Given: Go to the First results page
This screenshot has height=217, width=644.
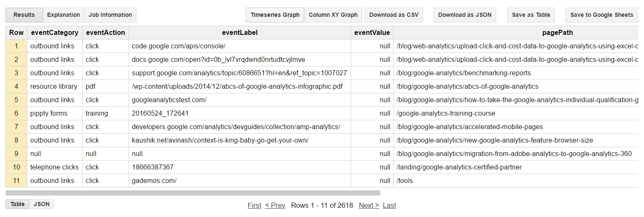Looking at the screenshot, I should pyautogui.click(x=254, y=205).
